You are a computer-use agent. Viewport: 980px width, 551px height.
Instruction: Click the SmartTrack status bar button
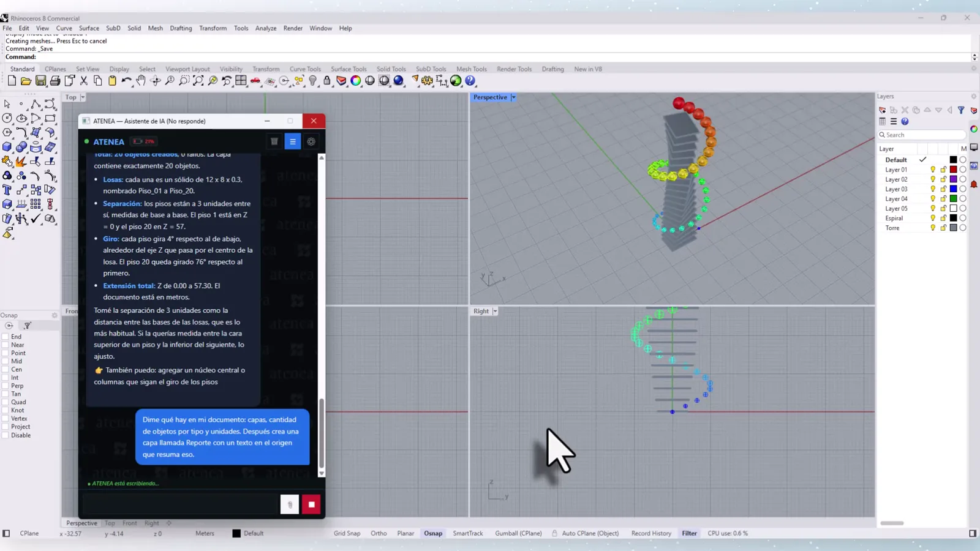pyautogui.click(x=468, y=533)
